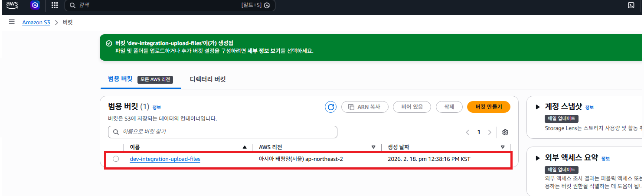Click the 삭제 button
Image resolution: width=644 pixels, height=196 pixels.
pyautogui.click(x=448, y=107)
